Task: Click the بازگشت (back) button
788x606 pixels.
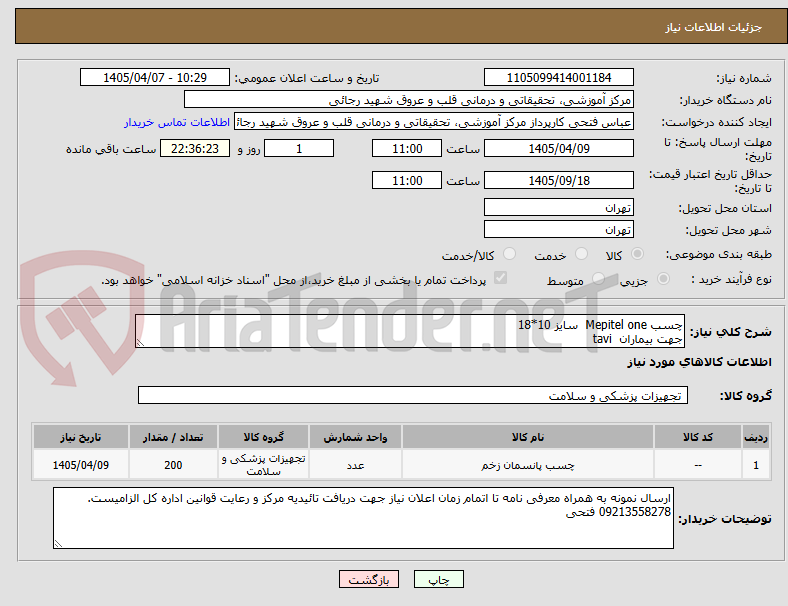Action: point(369,579)
